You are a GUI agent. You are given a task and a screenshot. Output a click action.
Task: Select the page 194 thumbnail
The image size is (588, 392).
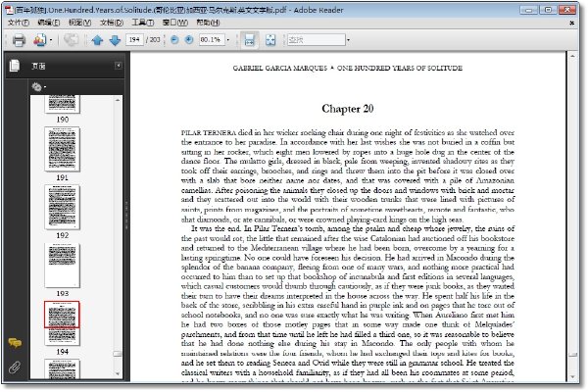[63, 323]
